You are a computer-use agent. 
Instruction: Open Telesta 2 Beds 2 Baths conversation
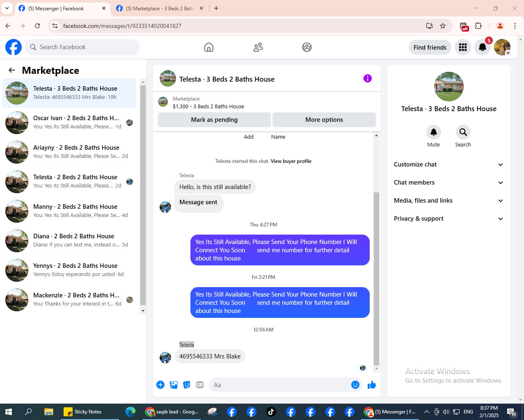click(x=69, y=182)
